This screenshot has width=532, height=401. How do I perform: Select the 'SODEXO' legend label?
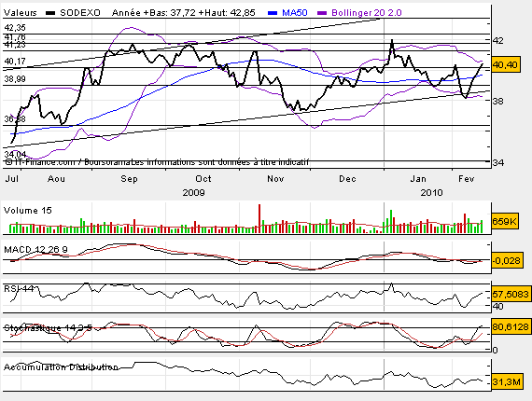coord(80,13)
